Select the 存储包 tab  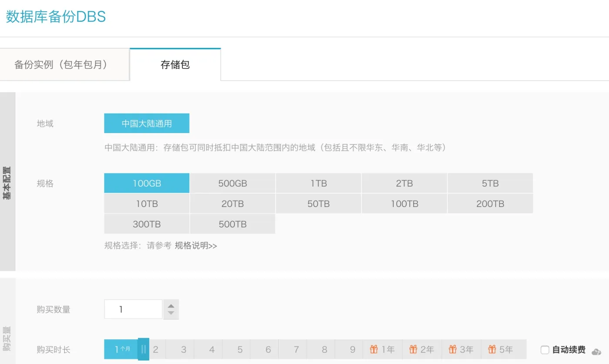point(175,65)
